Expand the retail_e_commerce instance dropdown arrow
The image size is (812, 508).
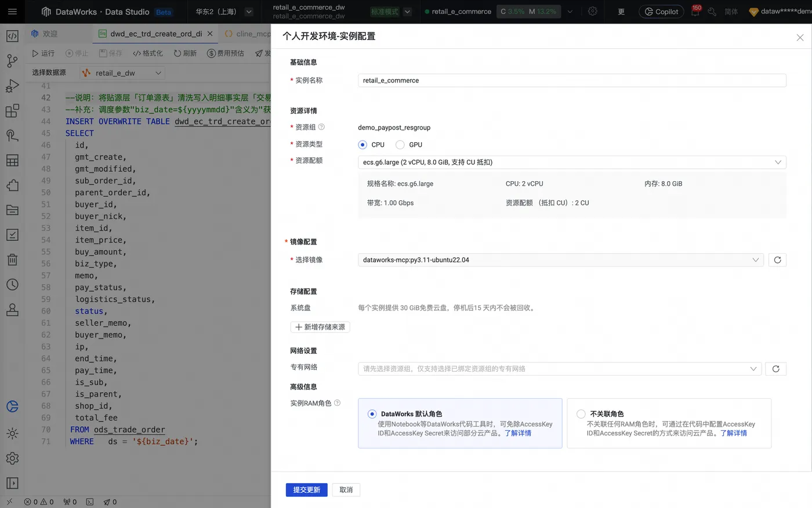click(570, 12)
